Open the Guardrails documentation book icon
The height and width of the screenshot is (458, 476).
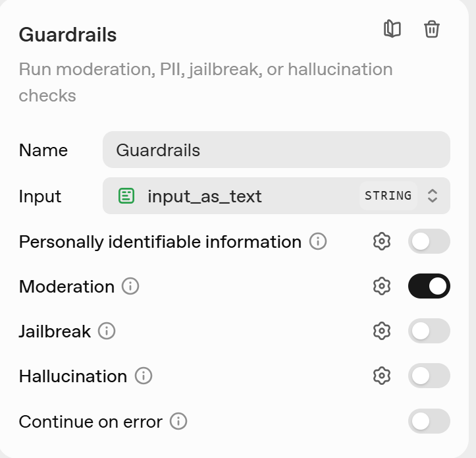(392, 29)
